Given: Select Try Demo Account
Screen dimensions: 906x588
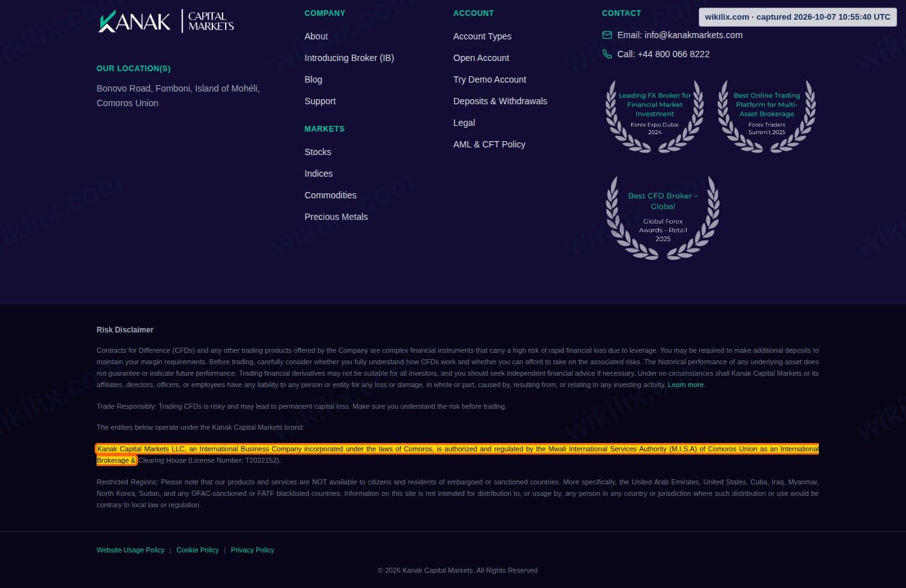Looking at the screenshot, I should click(x=490, y=79).
